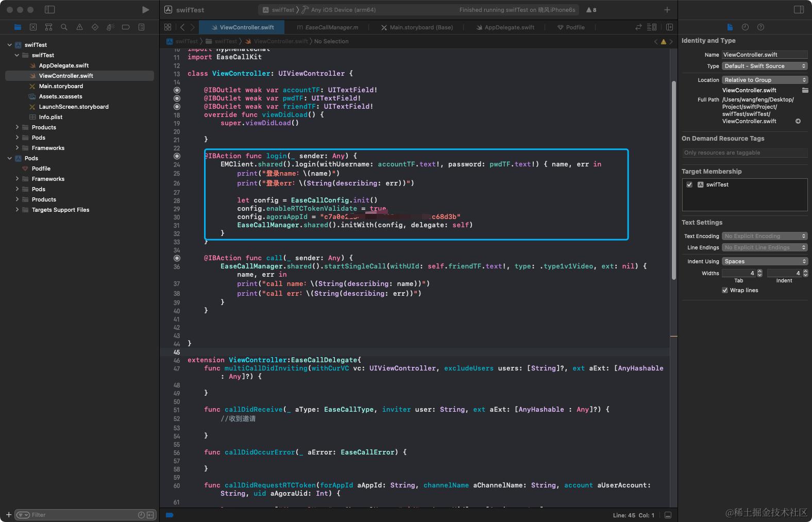Viewport: 812px width, 522px height.
Task: Click the login IBAction connection circle
Action: coord(177,156)
